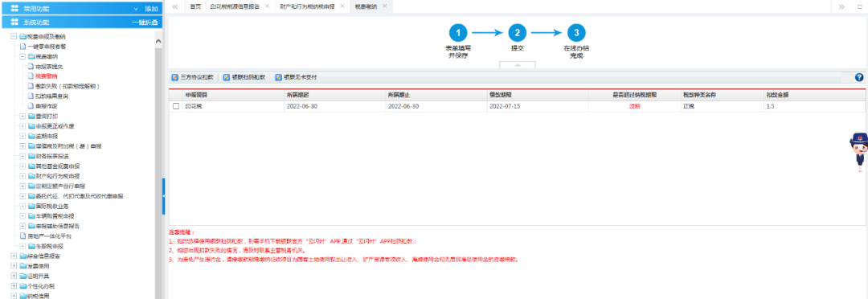The width and height of the screenshot is (868, 299).
Task: Close the 财产和行为税纳税申报 tab
Action: pyautogui.click(x=342, y=6)
